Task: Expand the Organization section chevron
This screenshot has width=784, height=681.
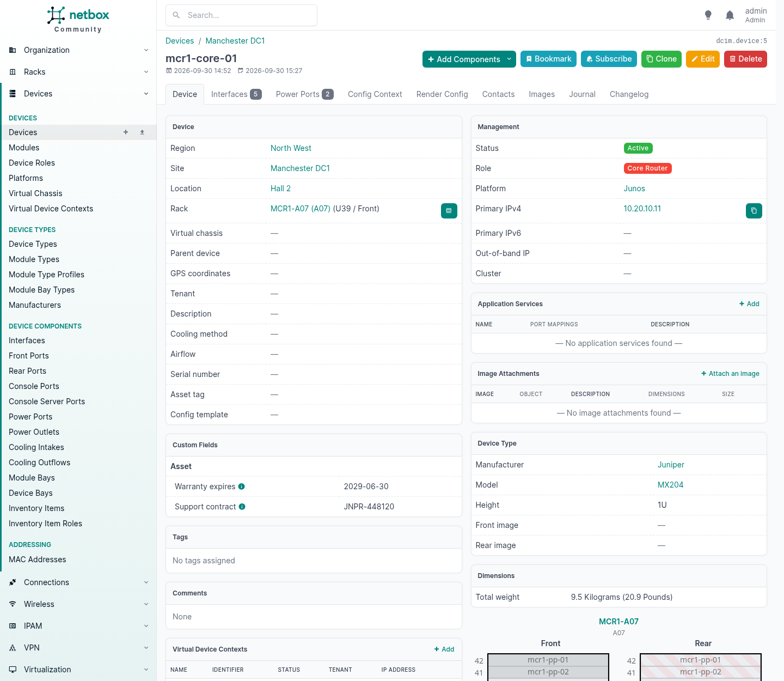Action: pyautogui.click(x=146, y=50)
